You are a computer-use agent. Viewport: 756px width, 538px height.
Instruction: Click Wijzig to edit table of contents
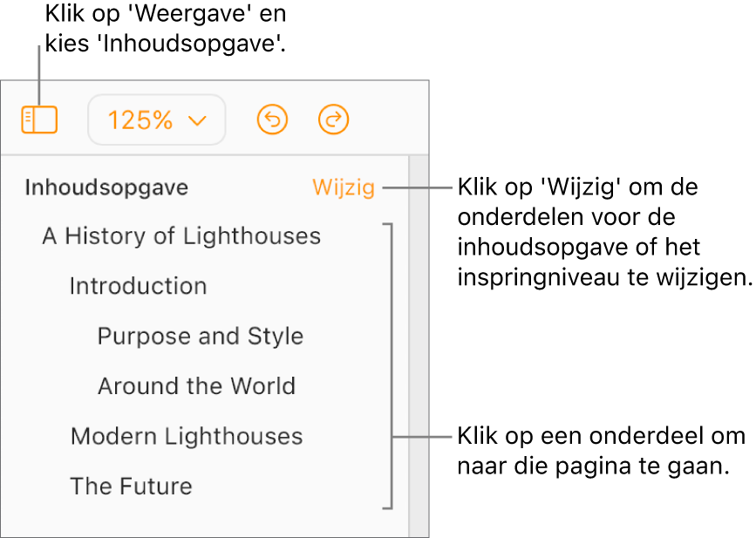344,187
